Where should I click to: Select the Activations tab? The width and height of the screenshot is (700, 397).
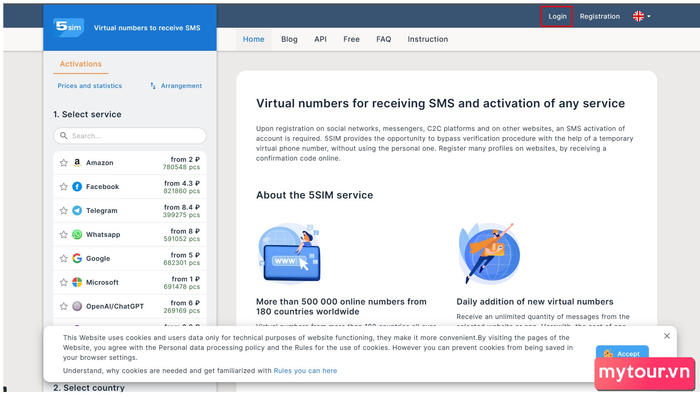(81, 64)
